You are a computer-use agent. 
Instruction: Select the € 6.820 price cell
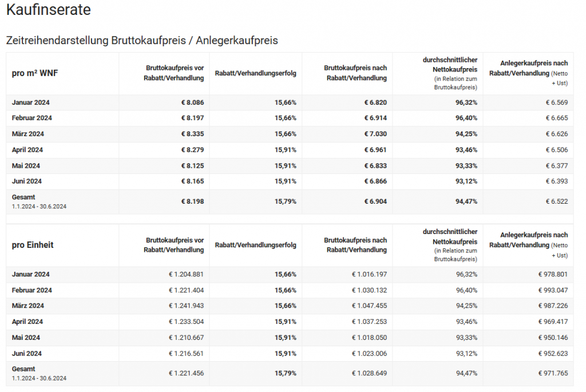click(x=375, y=102)
